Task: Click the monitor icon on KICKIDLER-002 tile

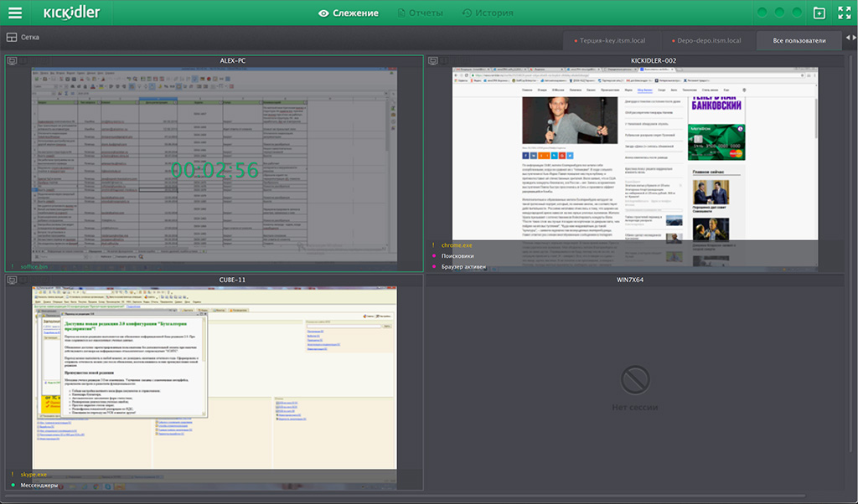Action: tap(433, 60)
